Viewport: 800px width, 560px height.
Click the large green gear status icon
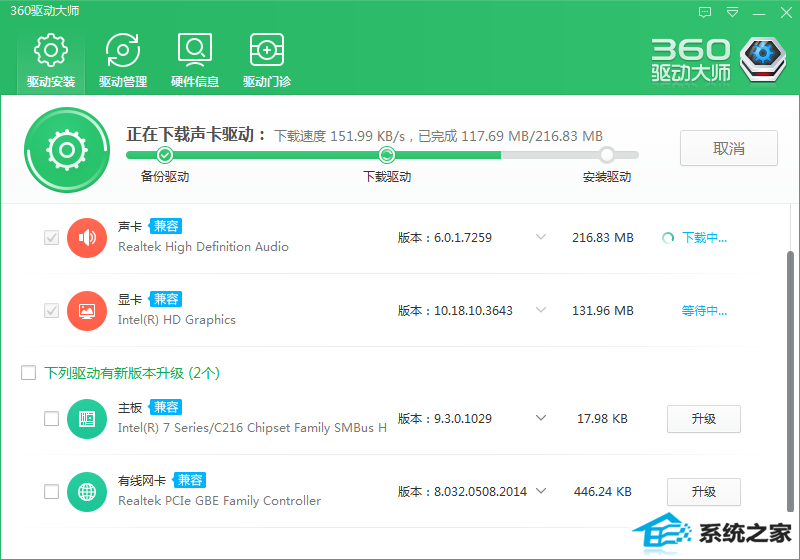tap(67, 150)
